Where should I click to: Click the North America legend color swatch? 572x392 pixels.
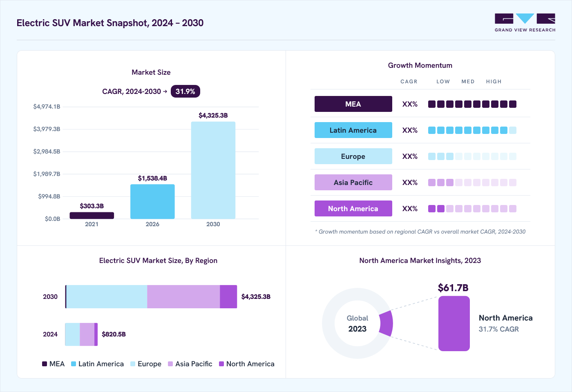point(221,364)
